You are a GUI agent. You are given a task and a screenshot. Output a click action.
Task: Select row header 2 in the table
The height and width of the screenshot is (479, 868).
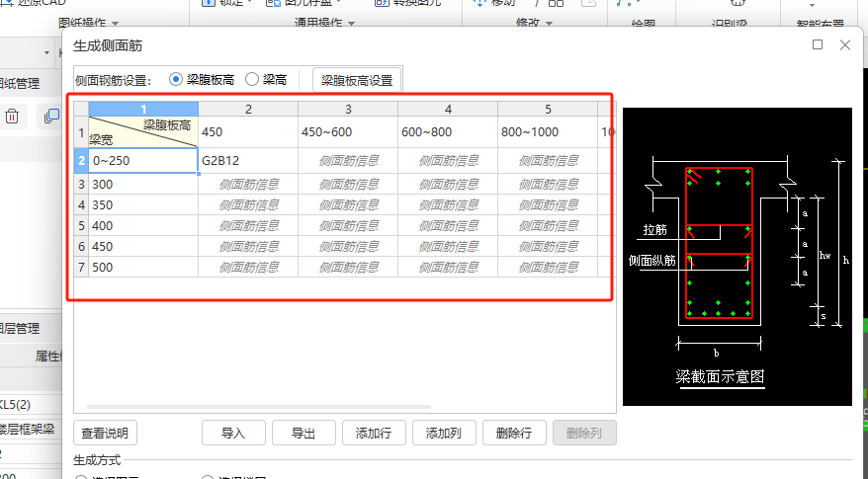tap(81, 160)
